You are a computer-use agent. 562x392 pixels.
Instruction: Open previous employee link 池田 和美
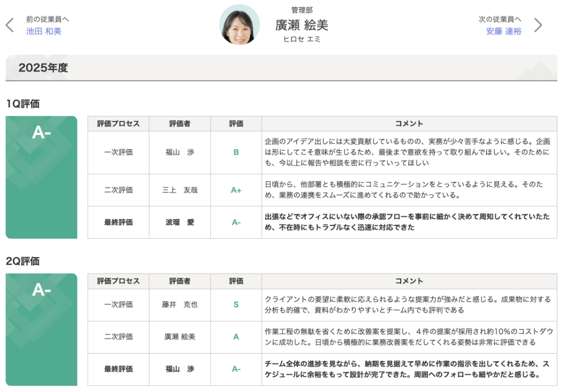[x=44, y=31]
